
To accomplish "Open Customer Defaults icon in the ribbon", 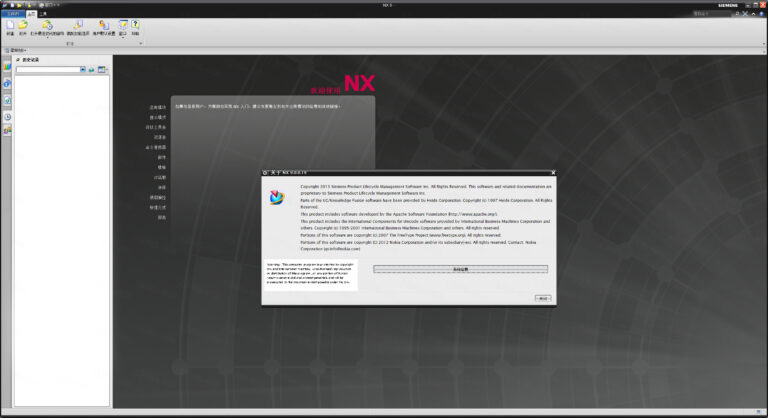I will click(104, 25).
